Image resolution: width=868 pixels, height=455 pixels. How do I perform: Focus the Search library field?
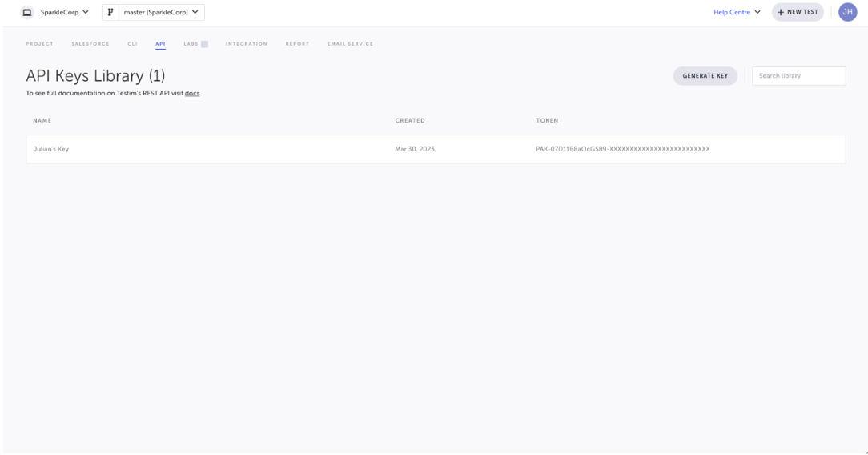point(799,76)
